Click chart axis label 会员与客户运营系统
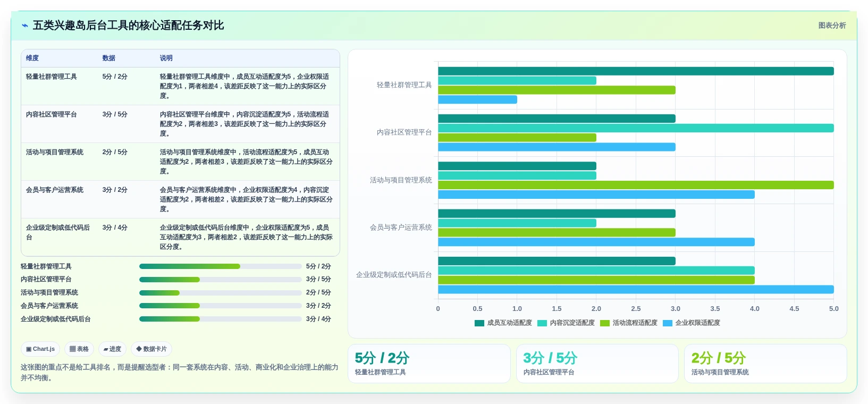Image resolution: width=868 pixels, height=404 pixels. (x=401, y=228)
